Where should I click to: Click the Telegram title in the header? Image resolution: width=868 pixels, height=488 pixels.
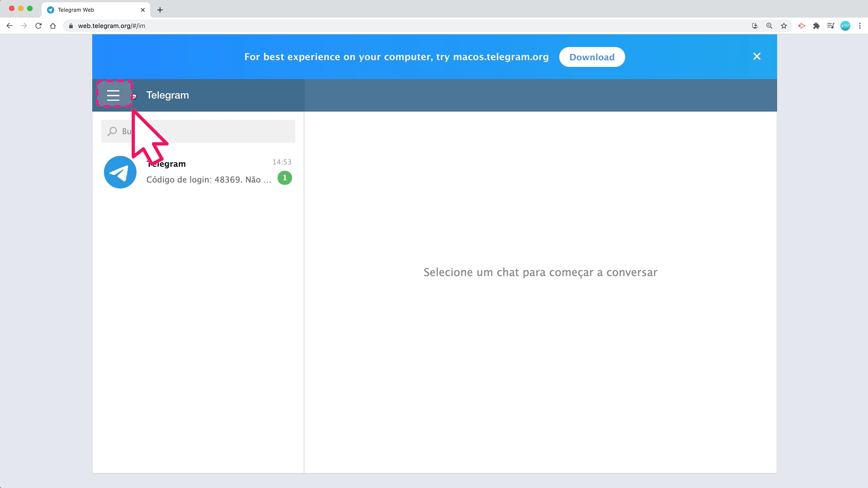tap(168, 95)
